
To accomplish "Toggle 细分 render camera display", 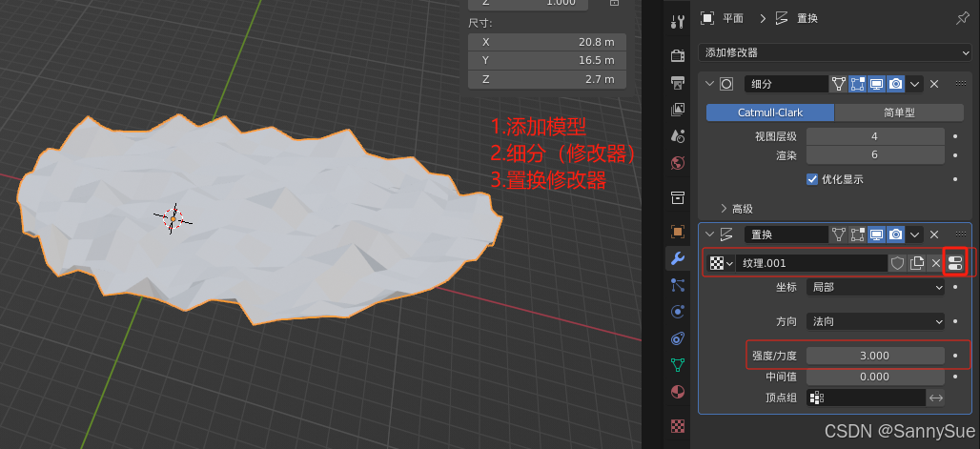I will (x=895, y=84).
